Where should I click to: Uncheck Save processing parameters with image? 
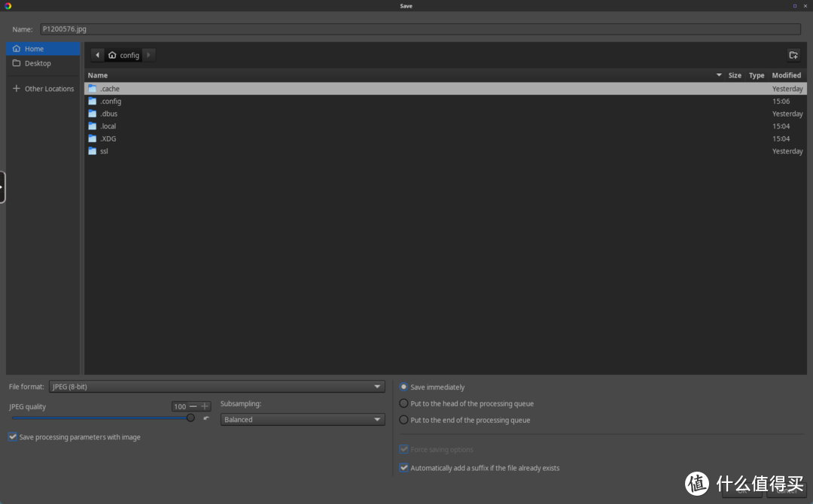click(x=13, y=437)
